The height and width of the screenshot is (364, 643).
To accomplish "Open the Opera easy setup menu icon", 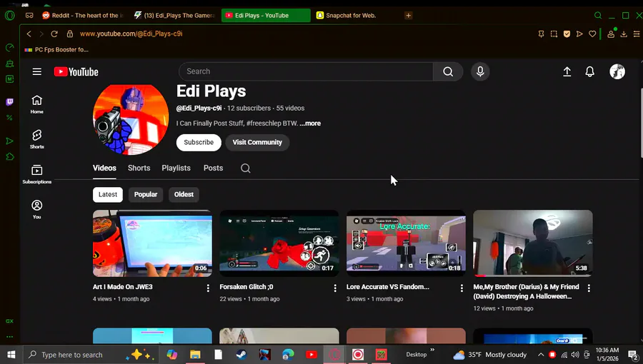I will 637,34.
